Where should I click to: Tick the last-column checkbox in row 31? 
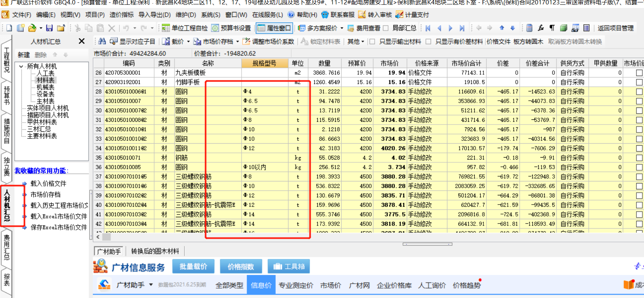click(639, 120)
